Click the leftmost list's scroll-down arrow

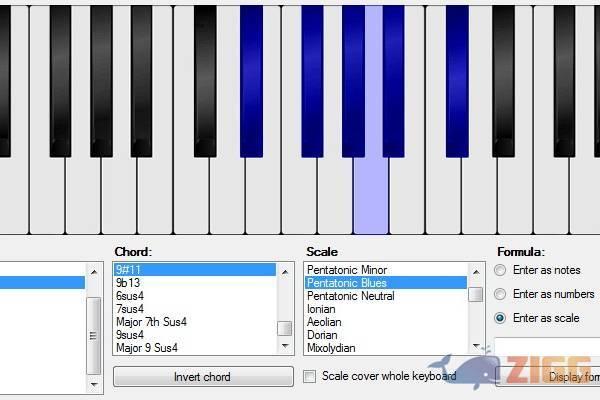click(94, 384)
